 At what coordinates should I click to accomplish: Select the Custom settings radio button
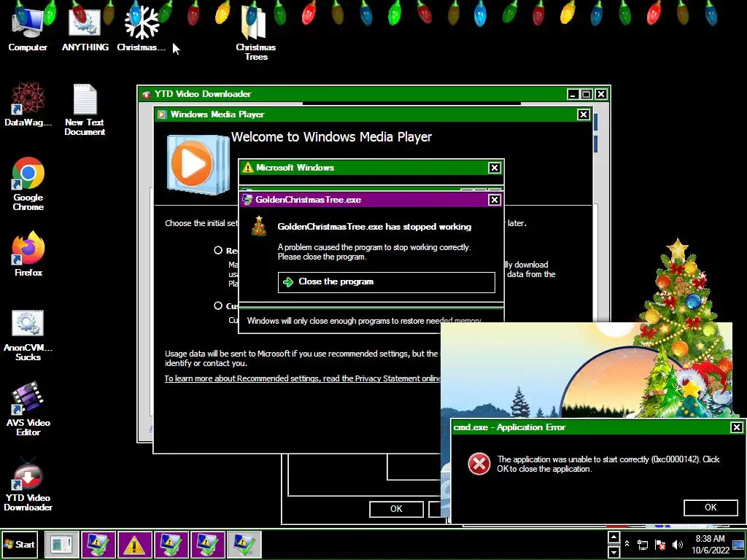(x=218, y=306)
